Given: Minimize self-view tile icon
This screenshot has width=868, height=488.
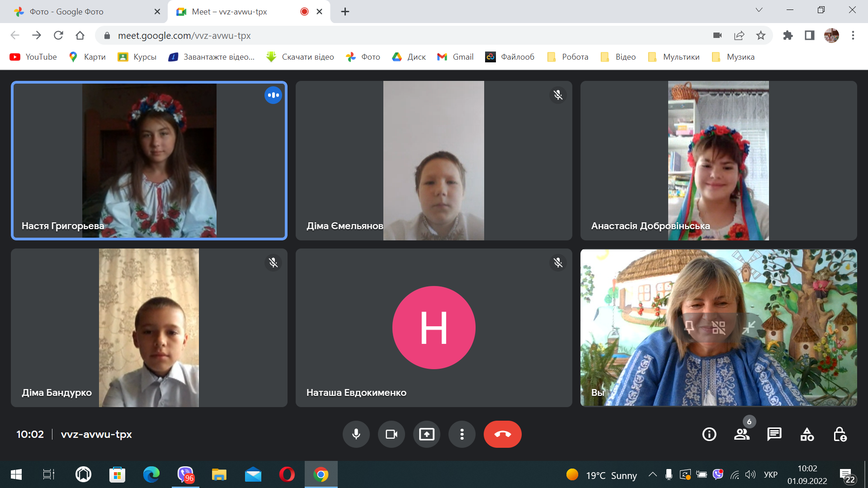Looking at the screenshot, I should 749,327.
